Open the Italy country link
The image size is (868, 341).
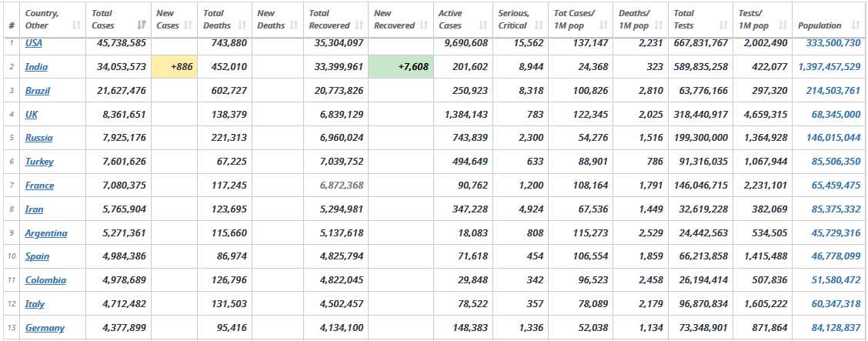point(35,304)
